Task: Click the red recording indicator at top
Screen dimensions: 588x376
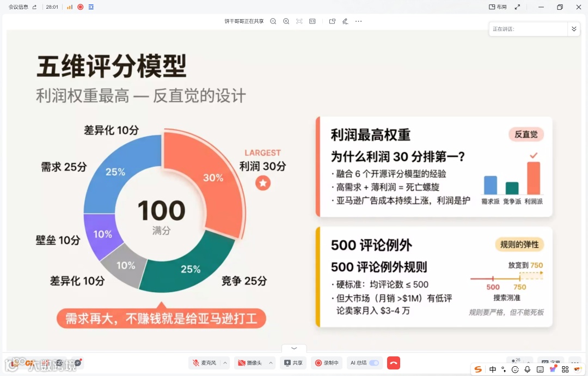Action: (x=80, y=7)
